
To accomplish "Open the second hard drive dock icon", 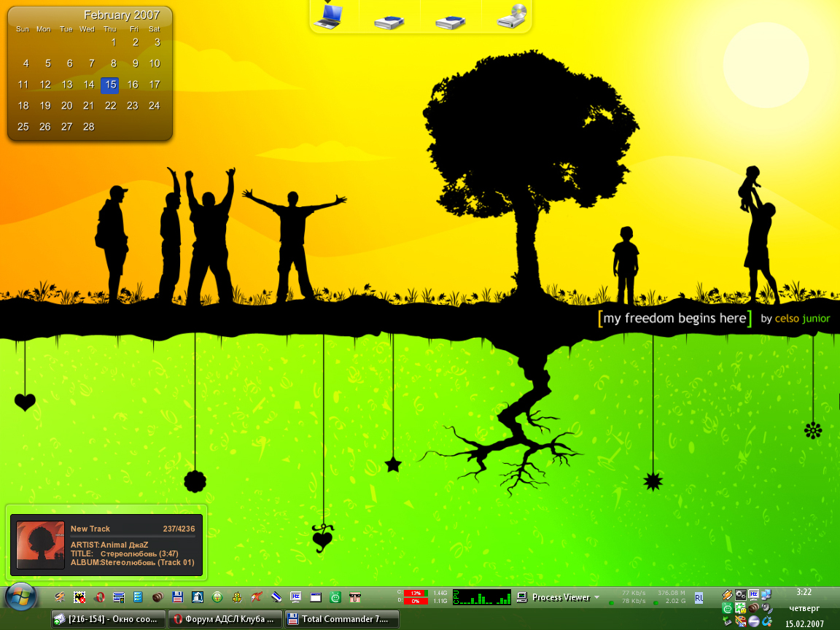I will [451, 22].
